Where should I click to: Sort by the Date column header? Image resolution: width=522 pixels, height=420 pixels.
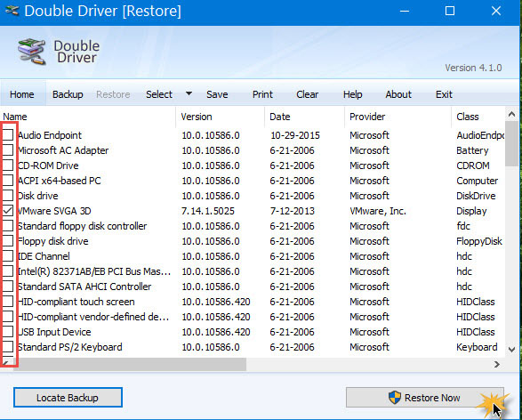tap(305, 117)
